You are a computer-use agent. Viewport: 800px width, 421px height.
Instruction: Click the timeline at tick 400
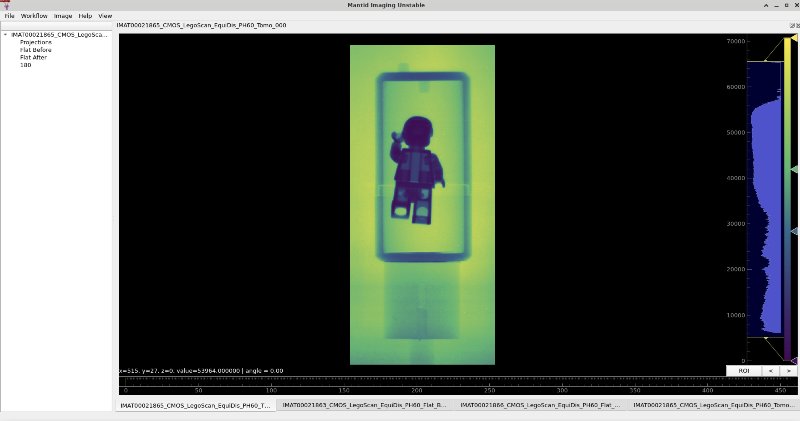(x=708, y=390)
